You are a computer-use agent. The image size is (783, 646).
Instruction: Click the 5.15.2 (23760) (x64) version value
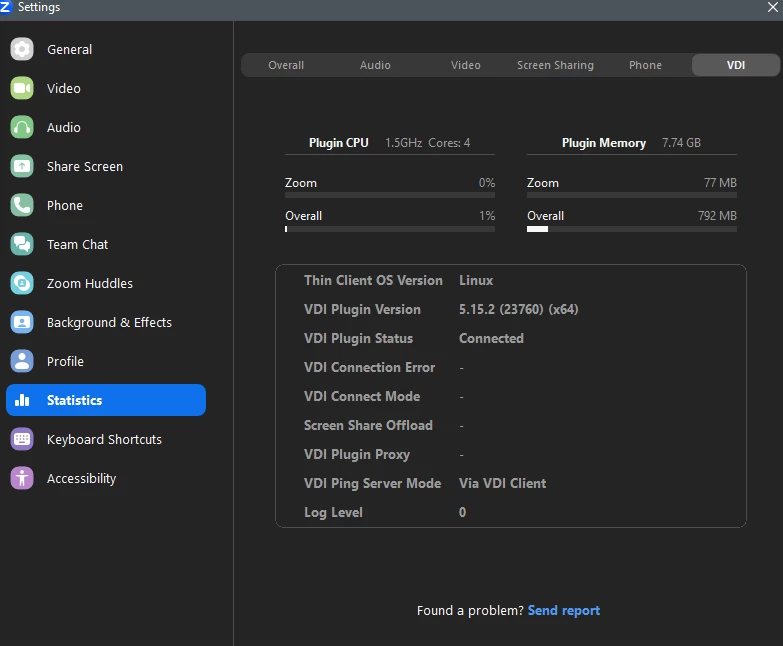coord(518,310)
